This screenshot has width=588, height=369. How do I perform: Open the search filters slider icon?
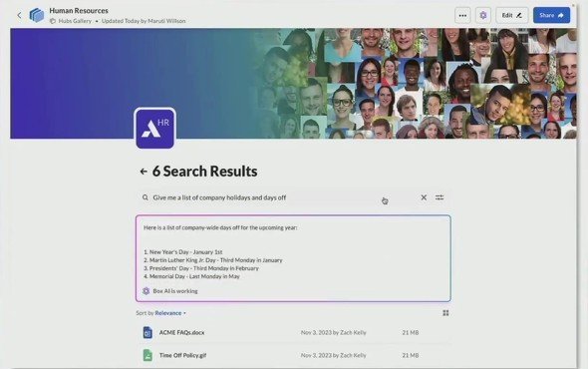440,197
